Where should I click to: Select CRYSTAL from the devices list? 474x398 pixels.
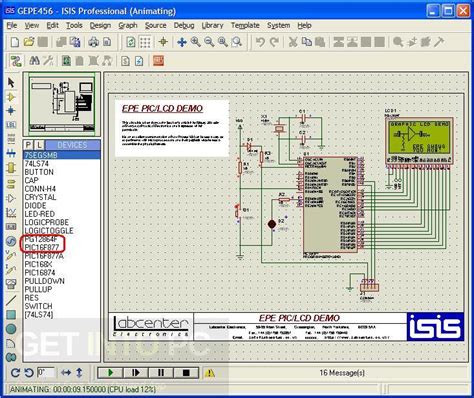click(40, 197)
